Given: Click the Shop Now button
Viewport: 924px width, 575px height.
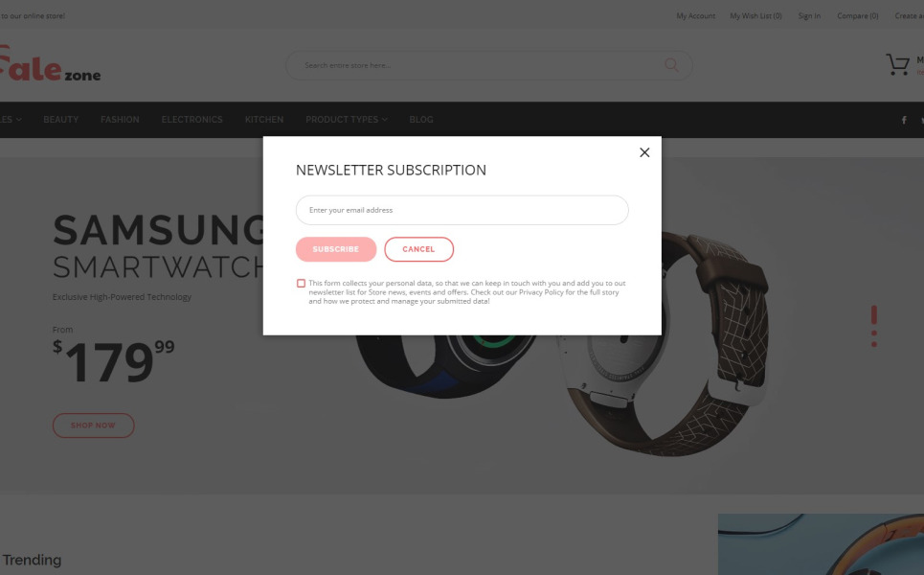Looking at the screenshot, I should 93,425.
